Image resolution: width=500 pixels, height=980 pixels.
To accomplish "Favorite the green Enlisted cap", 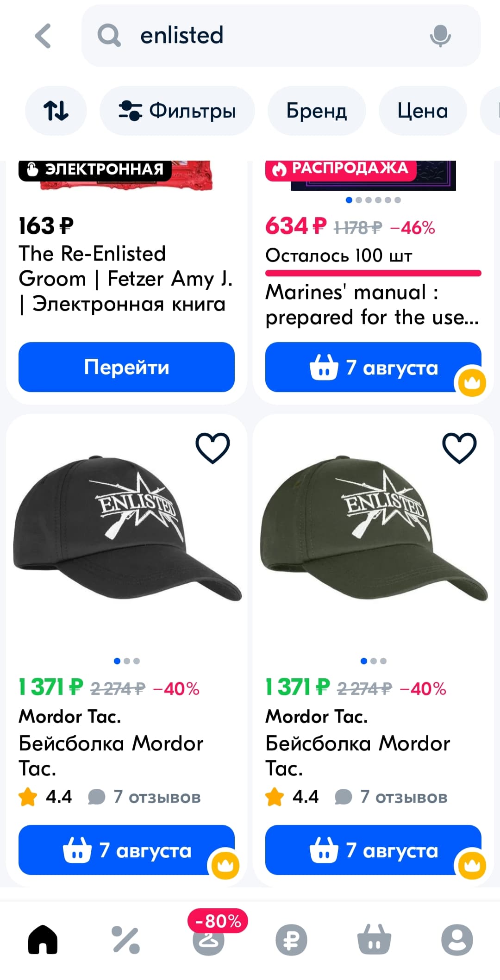I will (x=459, y=448).
